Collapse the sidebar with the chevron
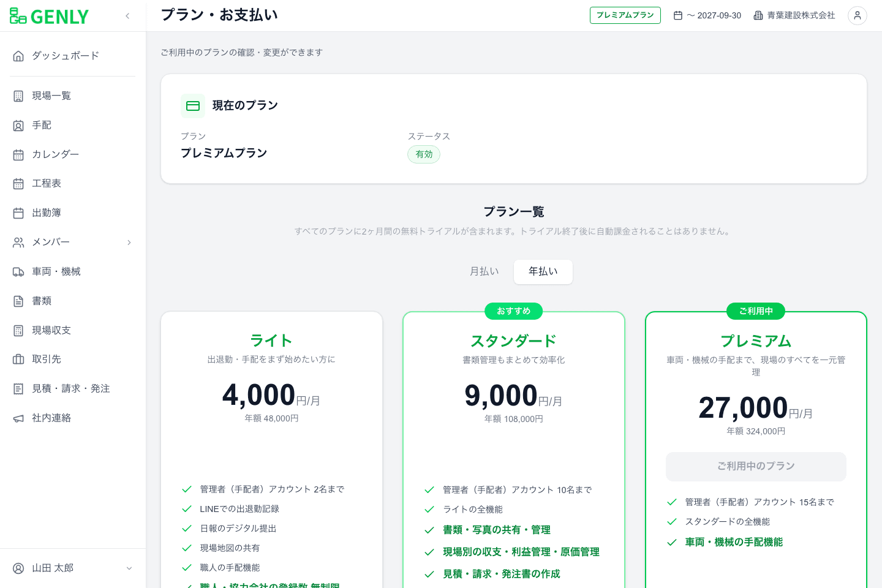This screenshot has height=588, width=882. tap(127, 16)
